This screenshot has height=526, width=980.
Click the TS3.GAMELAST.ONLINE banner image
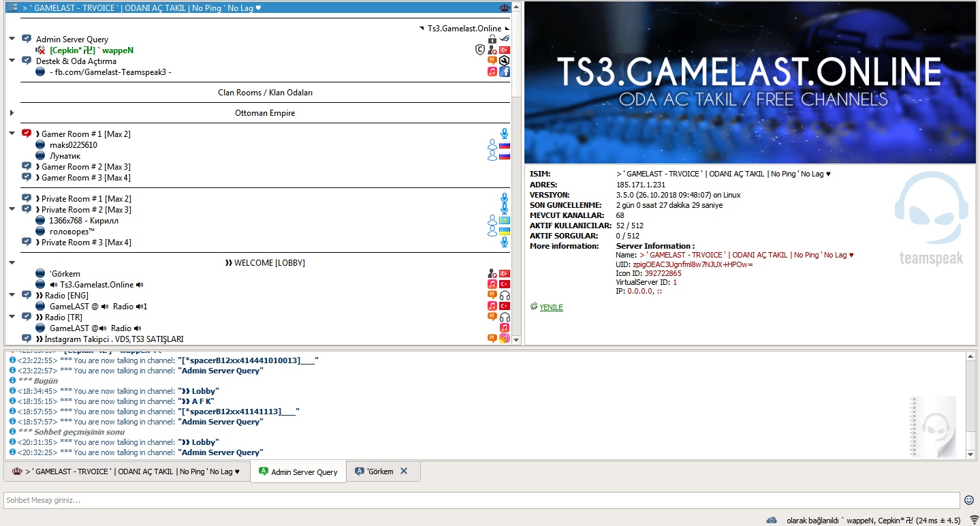(750, 83)
